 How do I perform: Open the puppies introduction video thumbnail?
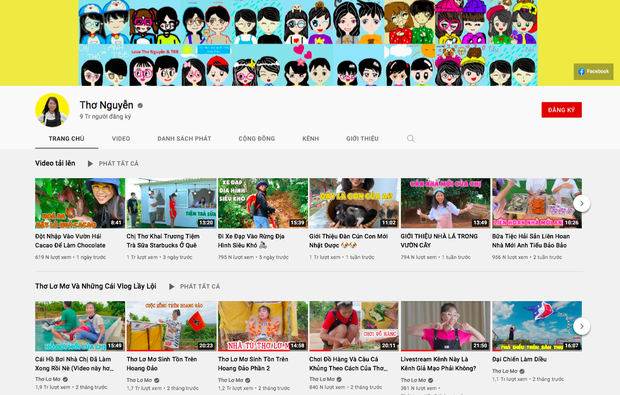click(x=354, y=203)
